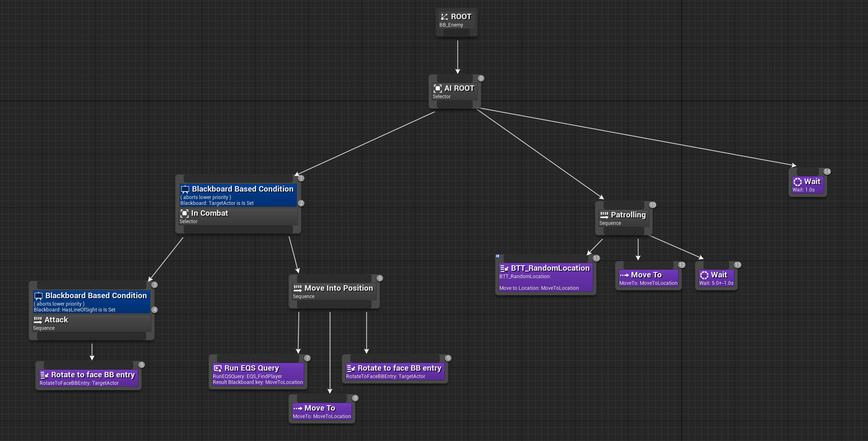Click the Sequence icon on the Attack node
This screenshot has width=868, height=441.
click(38, 320)
